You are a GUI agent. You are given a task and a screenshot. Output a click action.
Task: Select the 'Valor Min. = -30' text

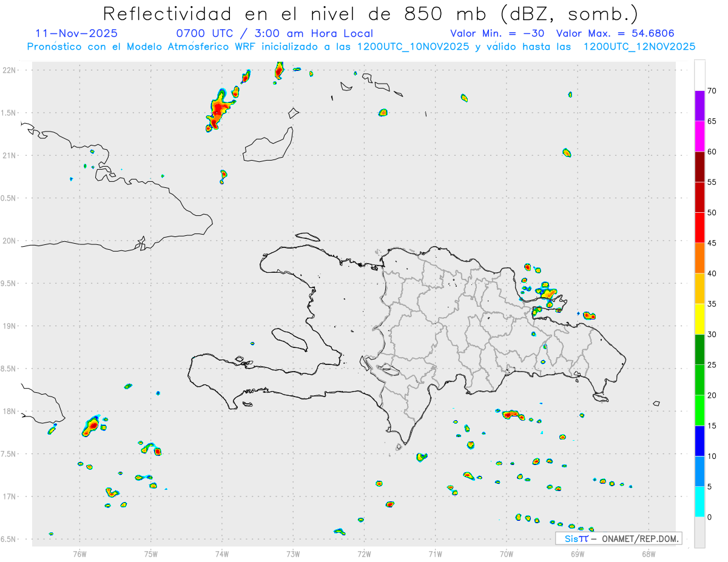(x=497, y=33)
